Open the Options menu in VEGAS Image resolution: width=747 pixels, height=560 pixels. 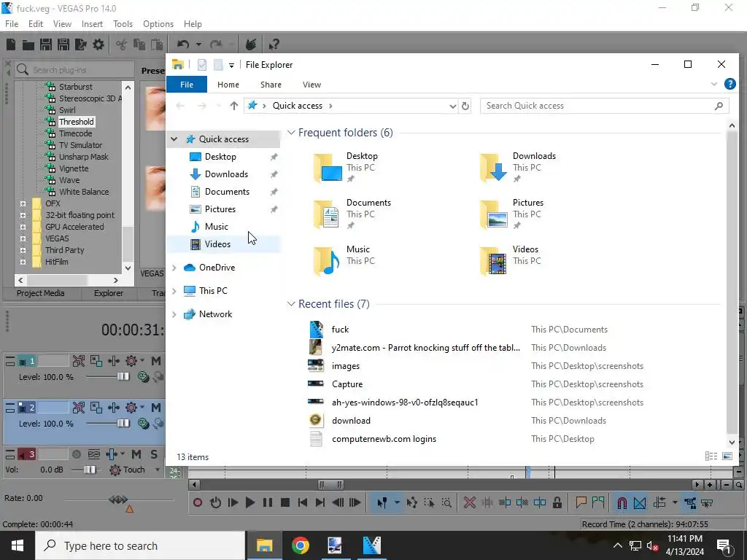tap(158, 24)
